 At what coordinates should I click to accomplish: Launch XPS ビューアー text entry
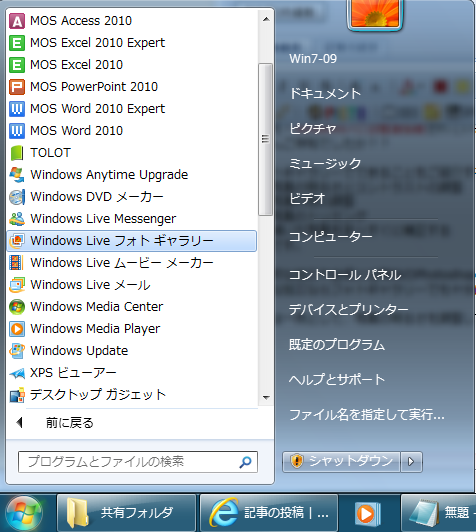pyautogui.click(x=73, y=373)
